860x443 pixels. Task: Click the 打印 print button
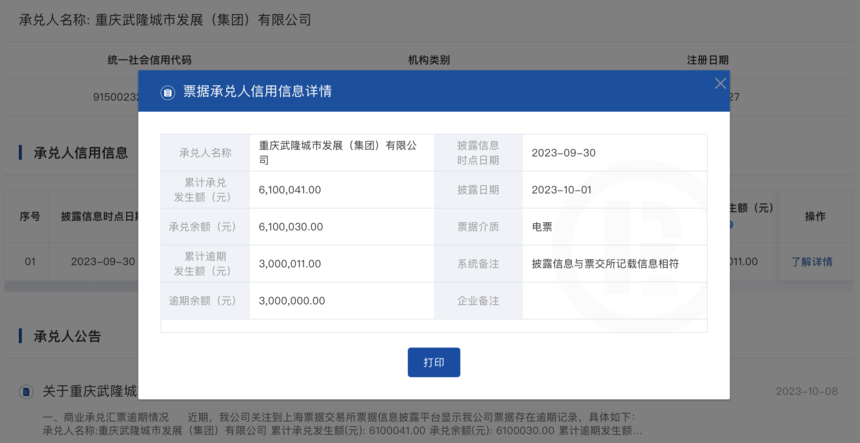coord(434,362)
